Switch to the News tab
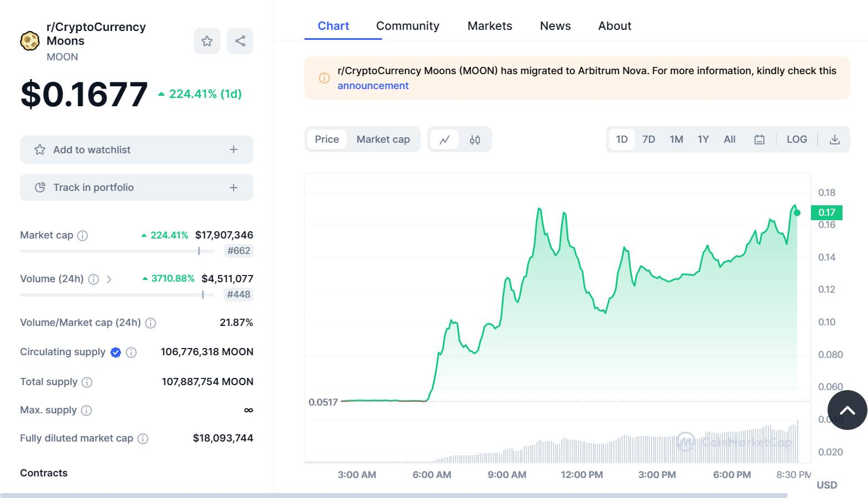This screenshot has height=498, width=868. [555, 26]
